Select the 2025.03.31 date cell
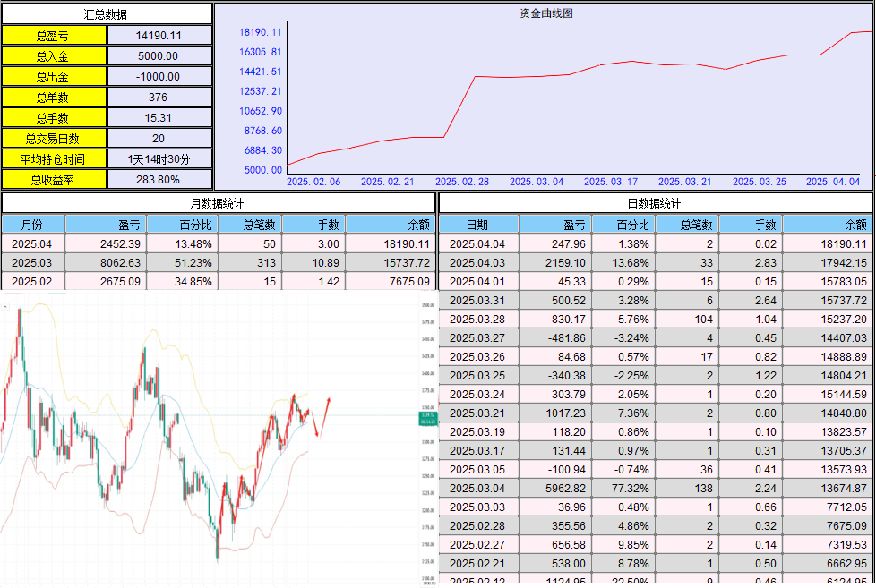The image size is (876, 588). (479, 301)
